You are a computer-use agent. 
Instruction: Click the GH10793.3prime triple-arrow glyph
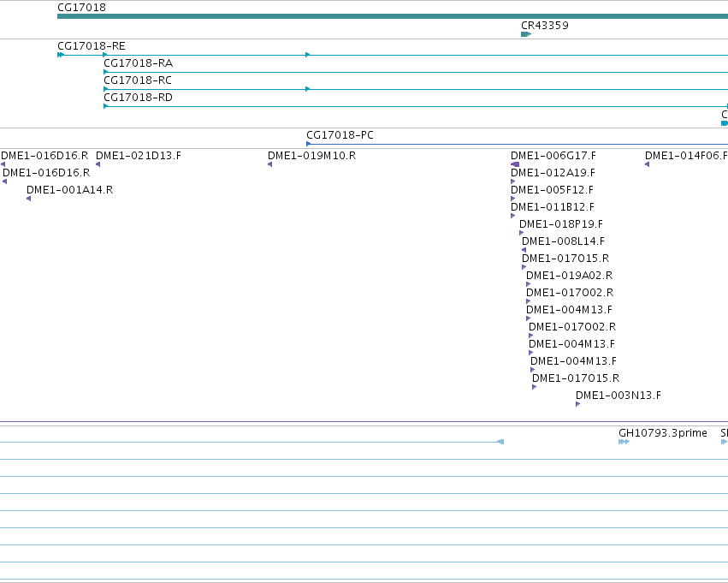click(624, 443)
